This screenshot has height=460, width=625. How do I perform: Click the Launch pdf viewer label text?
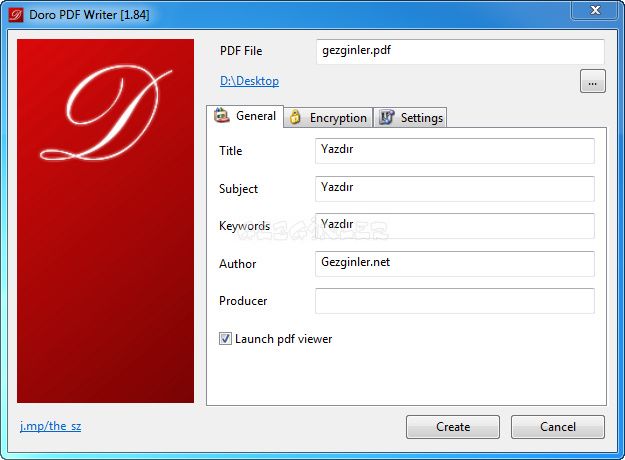tap(283, 339)
